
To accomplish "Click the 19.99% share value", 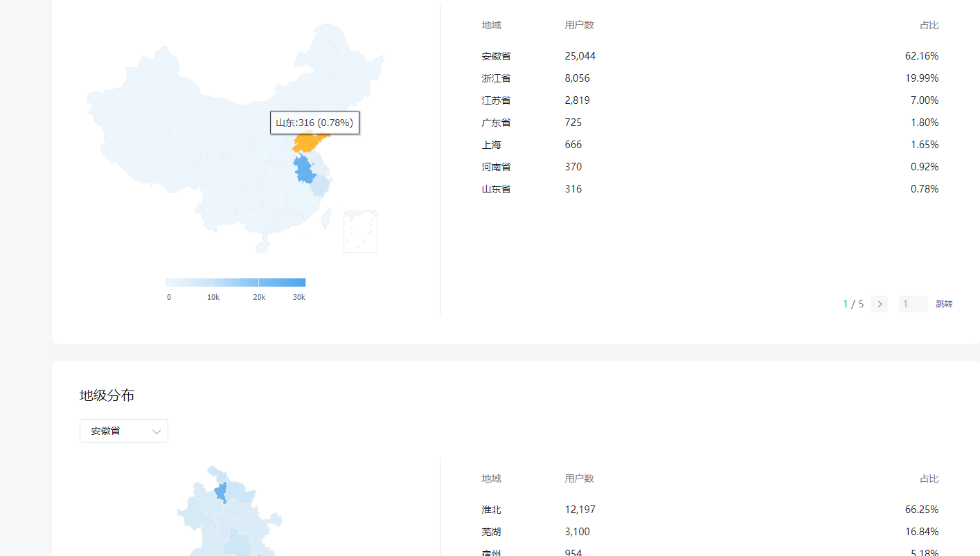I will [922, 78].
